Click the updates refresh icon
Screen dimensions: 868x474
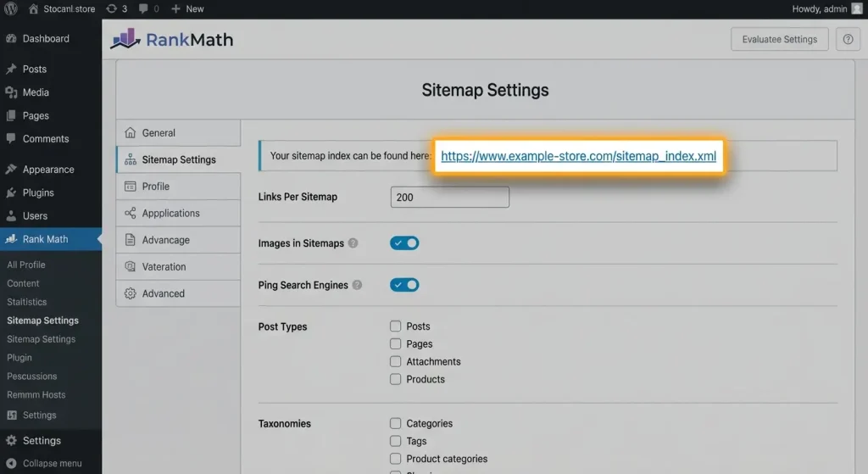[112, 8]
